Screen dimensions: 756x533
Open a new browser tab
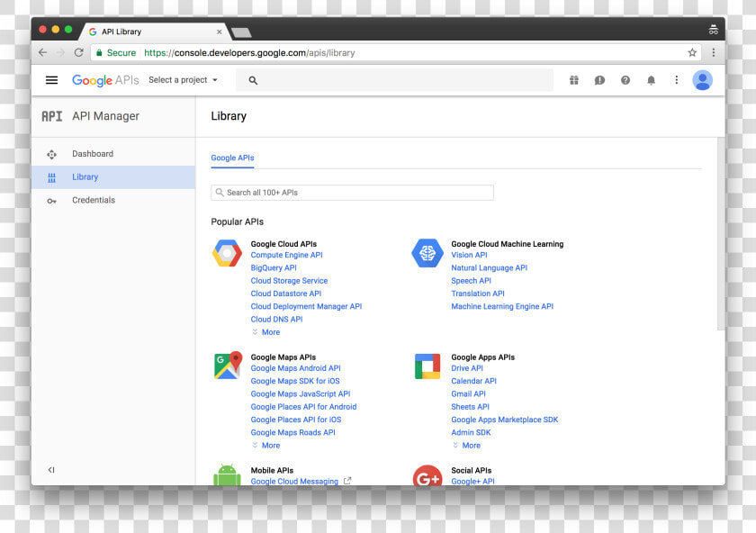click(241, 32)
